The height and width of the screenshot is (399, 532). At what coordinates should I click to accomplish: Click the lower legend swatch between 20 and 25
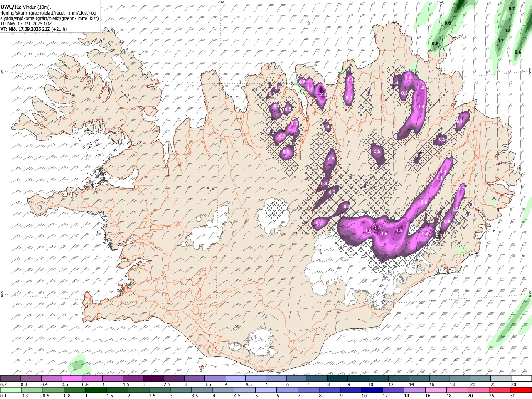478,390
